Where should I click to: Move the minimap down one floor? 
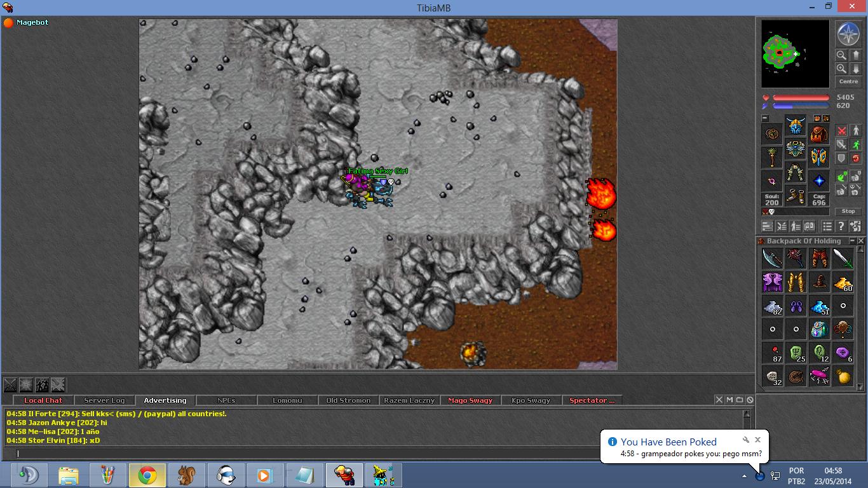click(855, 69)
